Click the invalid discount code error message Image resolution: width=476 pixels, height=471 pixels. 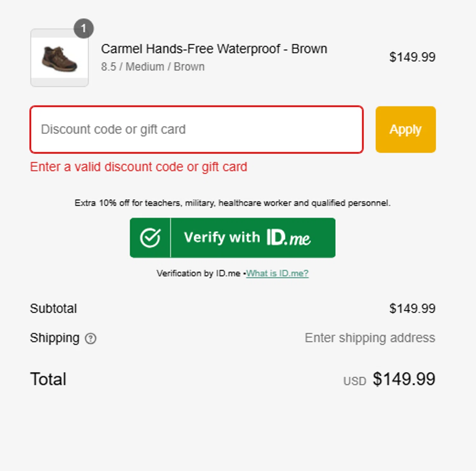139,167
